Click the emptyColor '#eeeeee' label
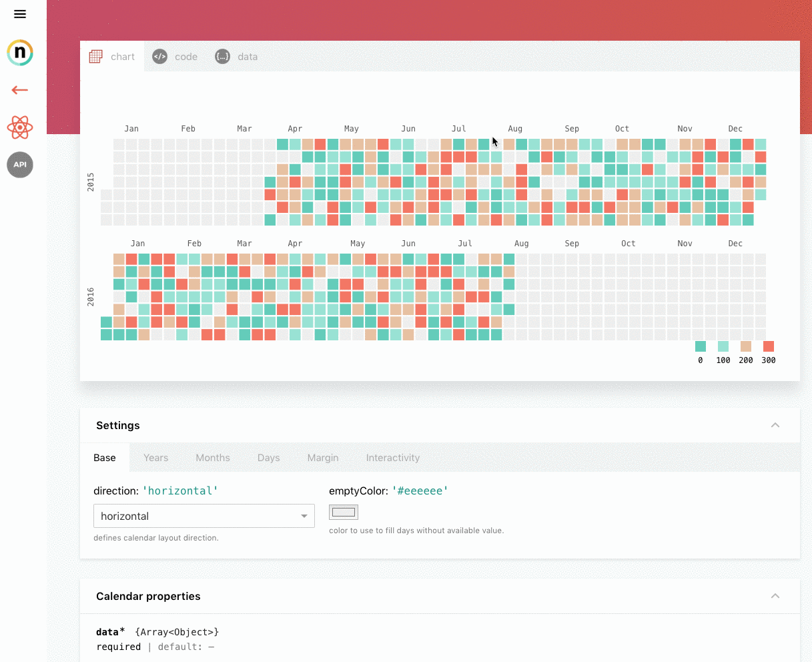The width and height of the screenshot is (812, 662). pyautogui.click(x=388, y=490)
